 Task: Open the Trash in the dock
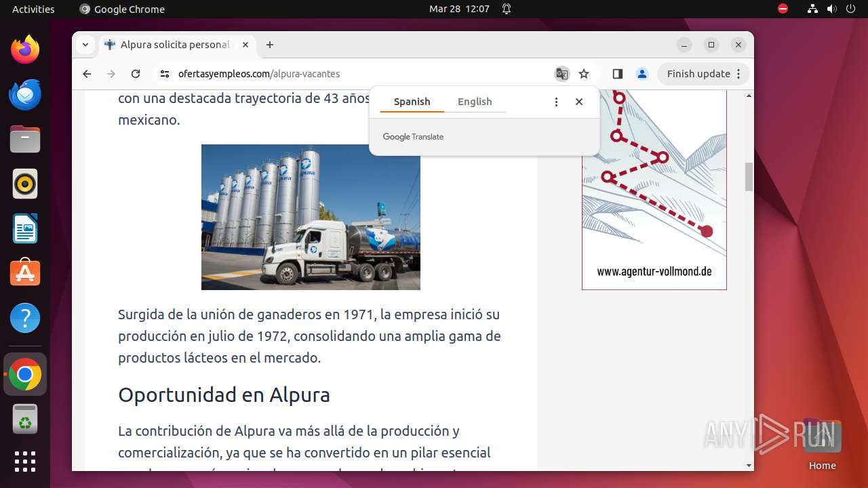coord(25,419)
